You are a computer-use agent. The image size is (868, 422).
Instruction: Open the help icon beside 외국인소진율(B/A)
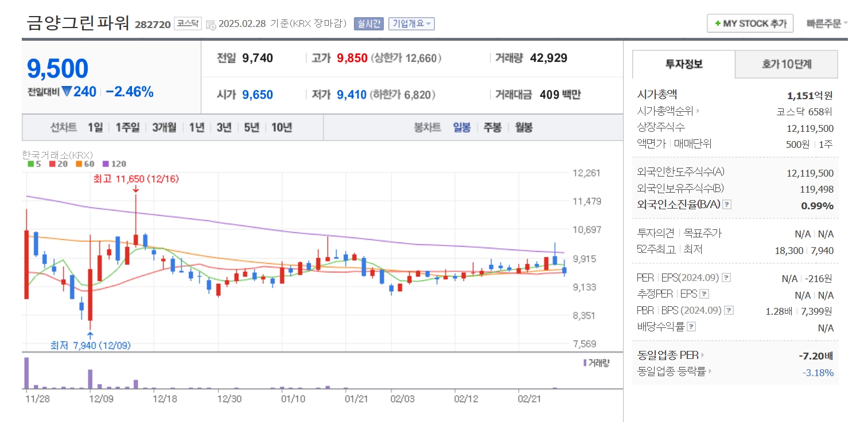(727, 204)
